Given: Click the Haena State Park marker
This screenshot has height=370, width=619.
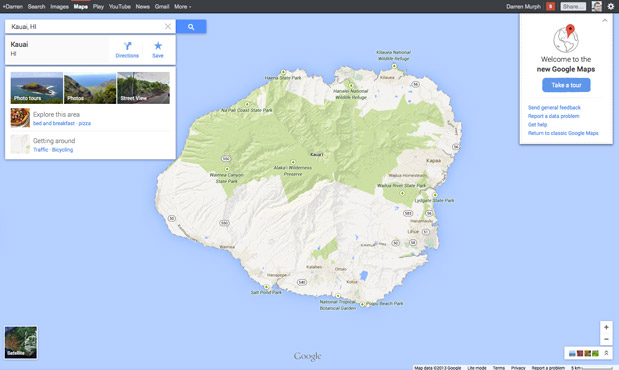Looking at the screenshot, I should (x=283, y=72).
